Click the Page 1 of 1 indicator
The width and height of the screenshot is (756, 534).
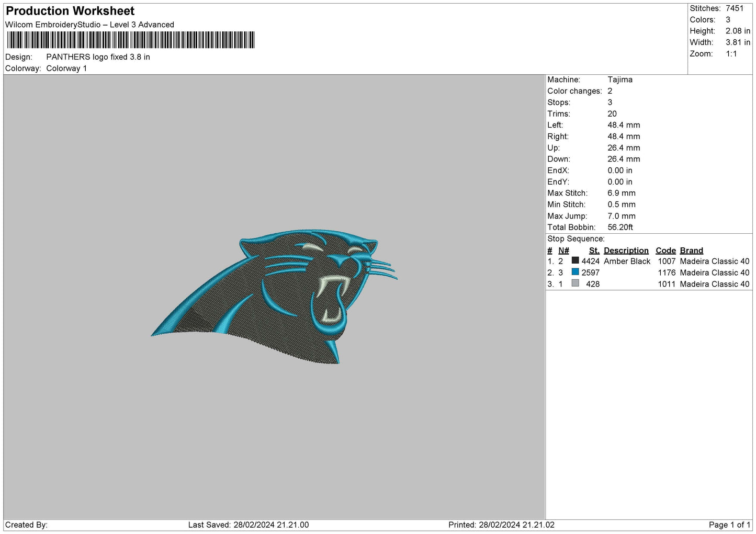[x=729, y=525]
